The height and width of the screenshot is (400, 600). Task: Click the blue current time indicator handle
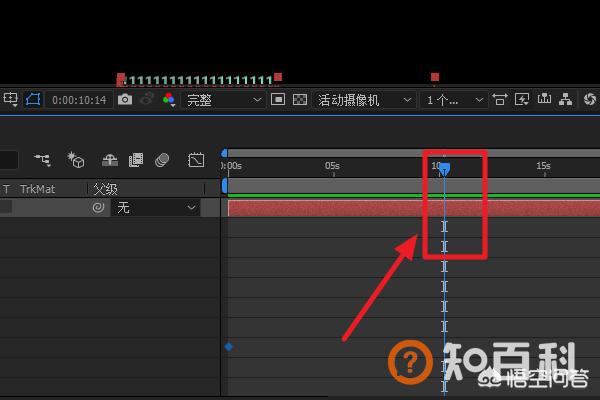click(444, 169)
